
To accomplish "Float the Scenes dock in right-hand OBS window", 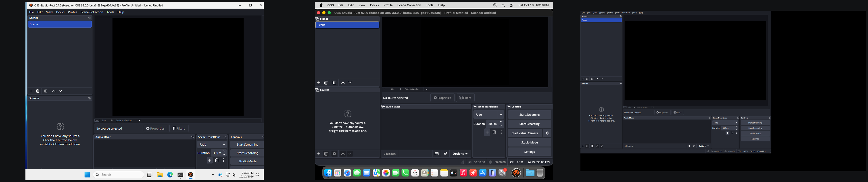I will 621,16.
